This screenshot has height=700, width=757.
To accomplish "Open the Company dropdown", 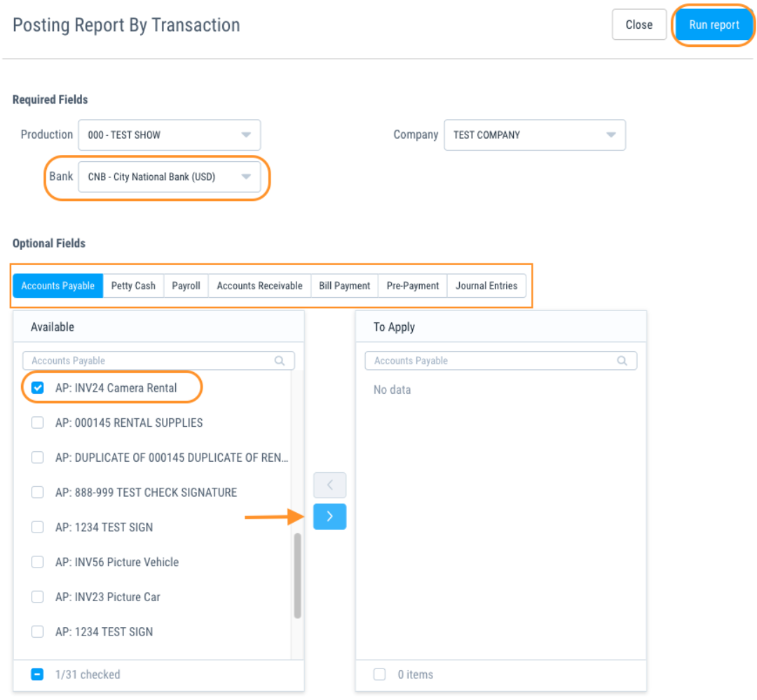I will click(x=534, y=135).
